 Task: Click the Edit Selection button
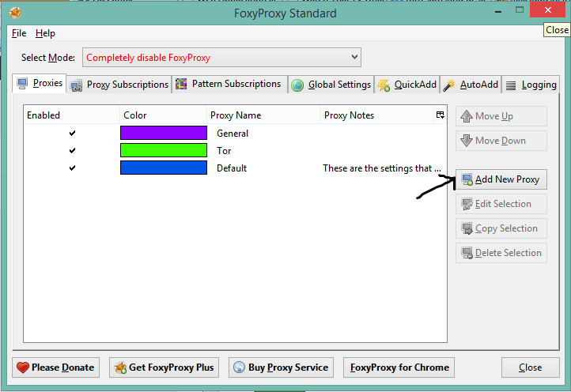(x=501, y=204)
